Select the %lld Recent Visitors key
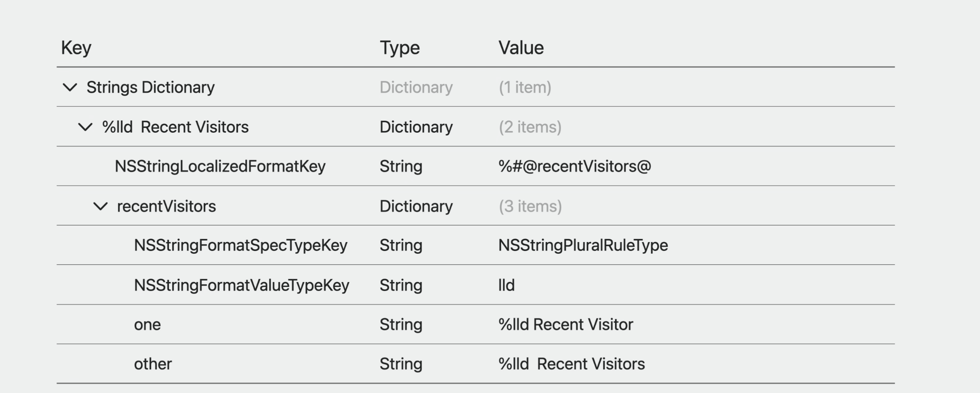The width and height of the screenshot is (980, 393). tap(175, 127)
